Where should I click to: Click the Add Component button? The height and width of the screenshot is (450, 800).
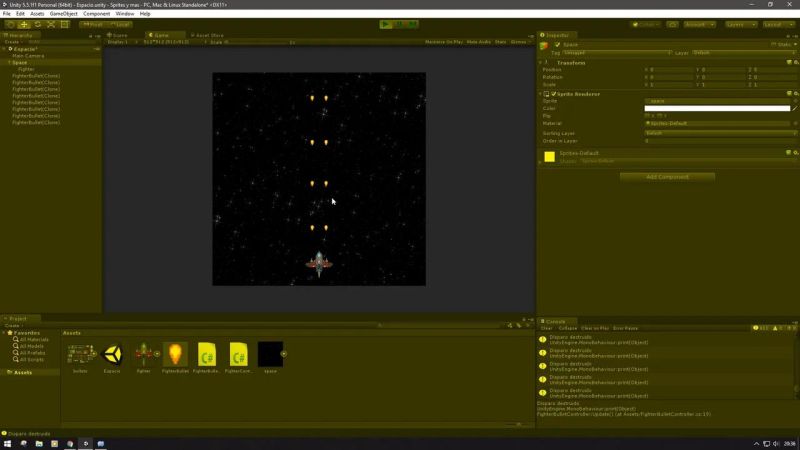coord(667,177)
